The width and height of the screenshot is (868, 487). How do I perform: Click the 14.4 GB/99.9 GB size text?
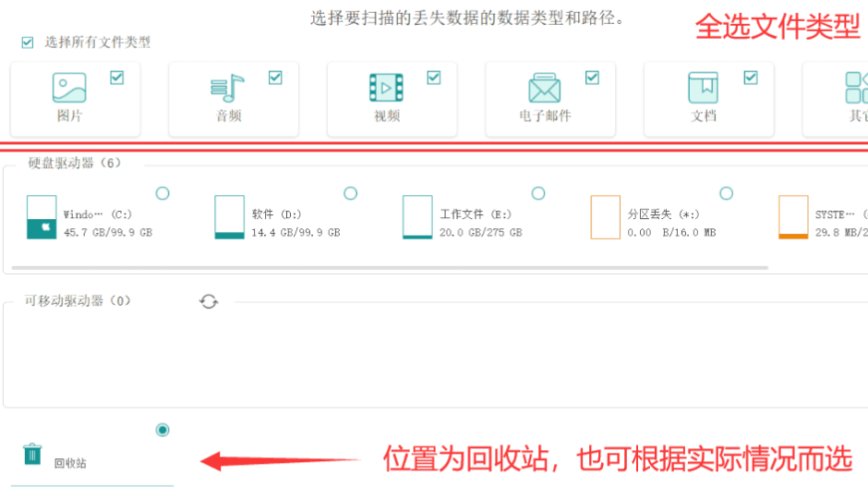(295, 233)
